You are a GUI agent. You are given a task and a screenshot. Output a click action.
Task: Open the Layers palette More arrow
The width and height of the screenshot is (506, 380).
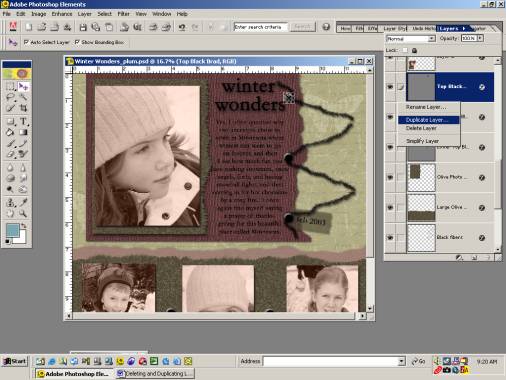tap(464, 29)
